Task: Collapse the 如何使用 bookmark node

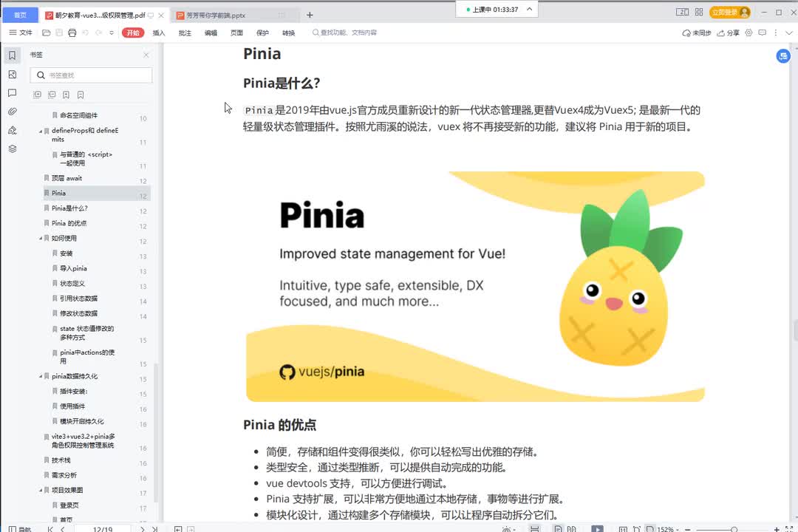Action: 41,238
